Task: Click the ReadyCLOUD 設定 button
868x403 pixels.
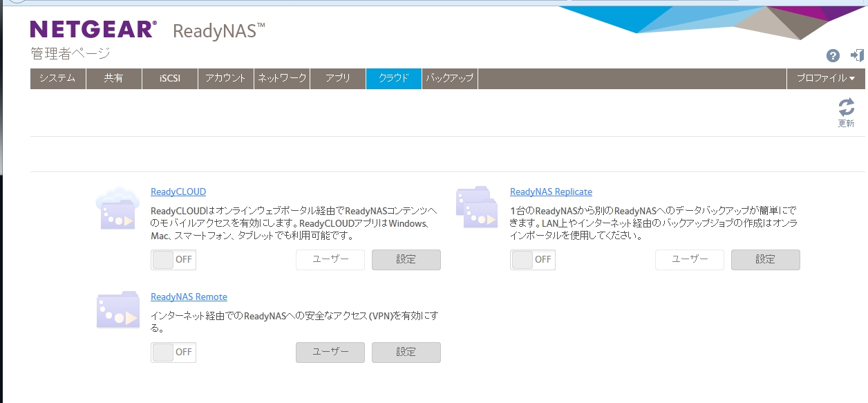Action: coord(406,260)
